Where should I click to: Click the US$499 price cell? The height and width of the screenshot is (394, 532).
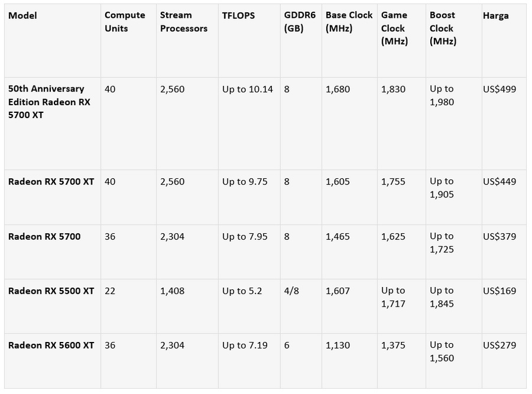pyautogui.click(x=499, y=89)
